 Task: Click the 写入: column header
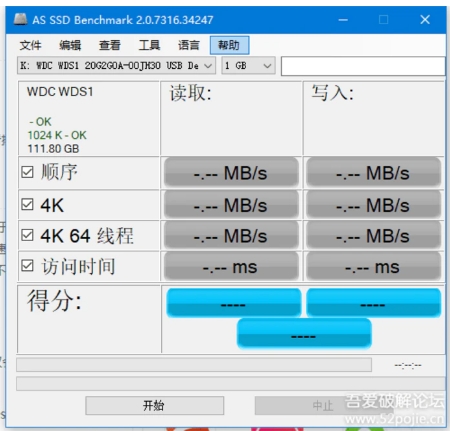click(332, 93)
